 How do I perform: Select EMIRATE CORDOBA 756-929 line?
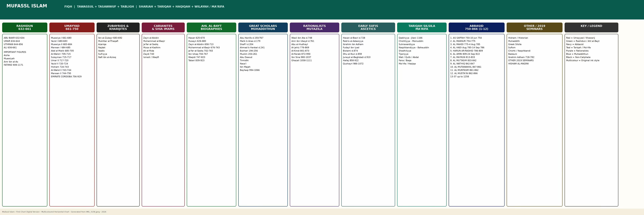pyautogui.click(x=66, y=77)
